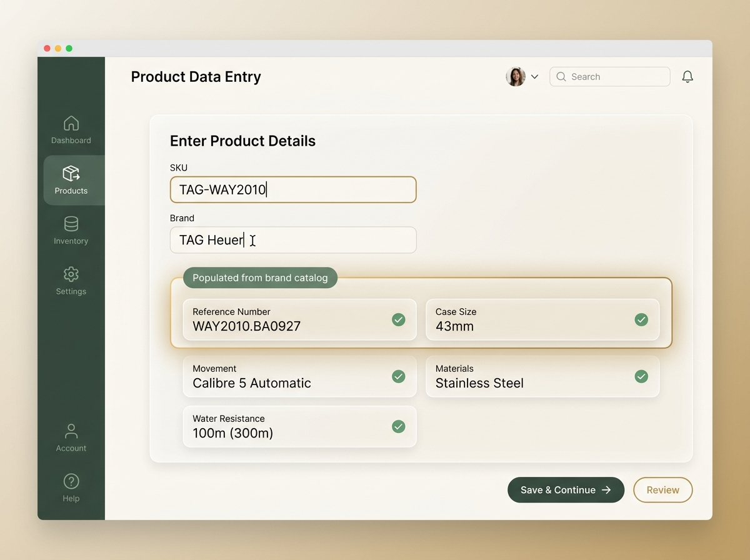750x560 pixels.
Task: Go to the Dashboard label in sidebar
Action: coord(71,141)
